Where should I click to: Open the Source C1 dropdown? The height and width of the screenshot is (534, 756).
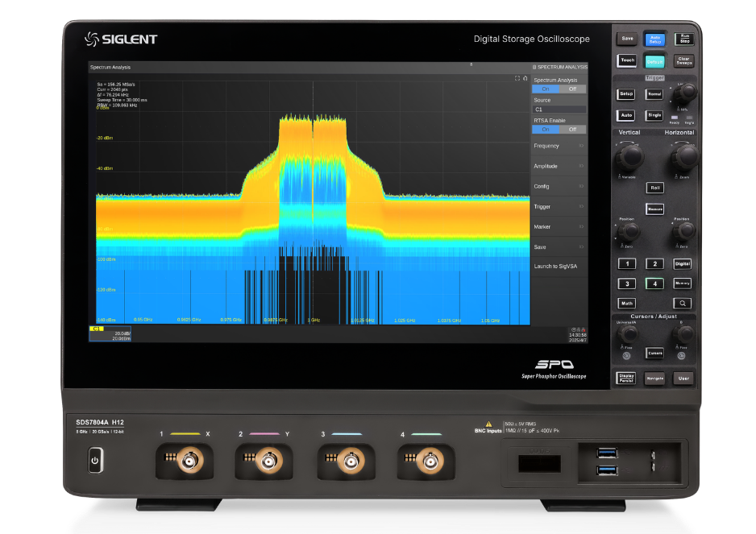(559, 109)
